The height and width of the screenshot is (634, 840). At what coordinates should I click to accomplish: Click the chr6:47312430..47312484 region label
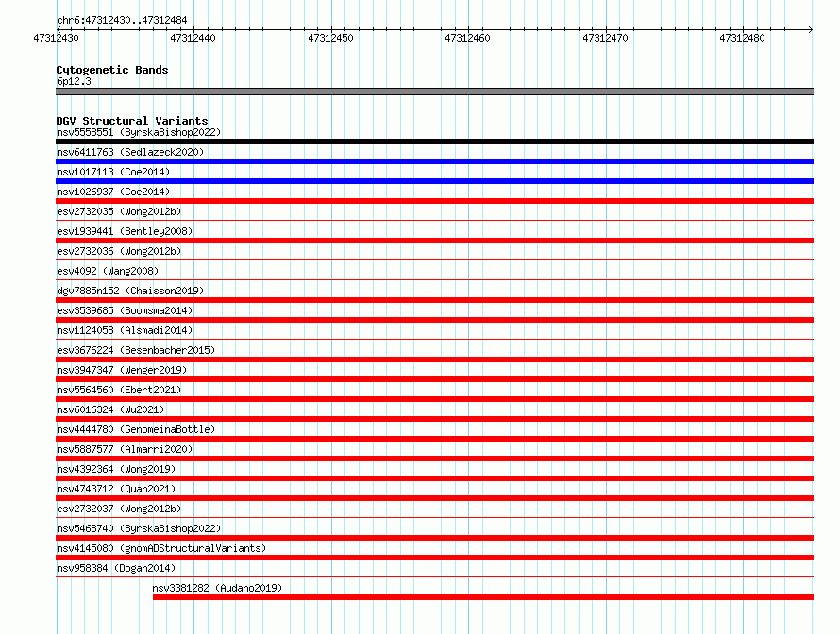click(x=122, y=21)
